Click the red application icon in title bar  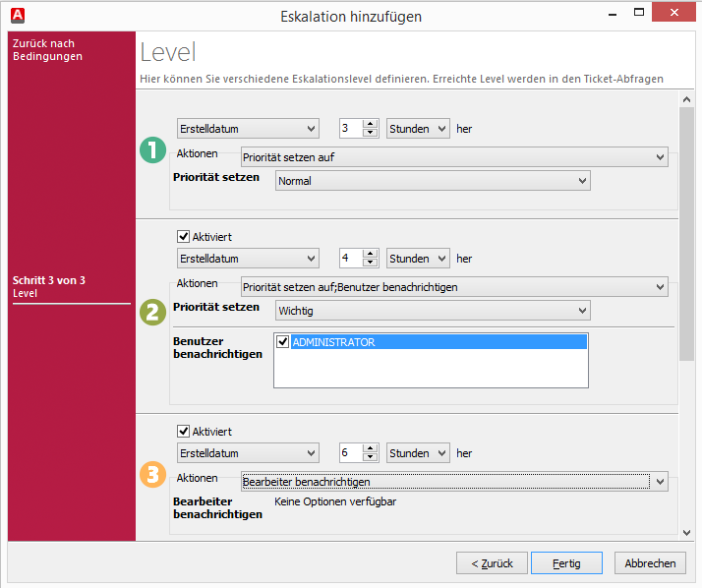pyautogui.click(x=17, y=13)
